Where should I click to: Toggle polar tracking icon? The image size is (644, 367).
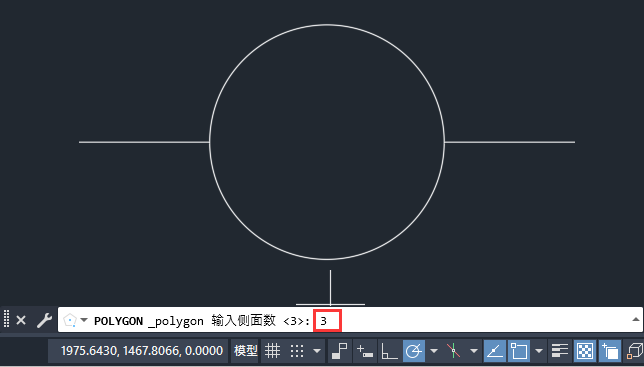pos(414,351)
